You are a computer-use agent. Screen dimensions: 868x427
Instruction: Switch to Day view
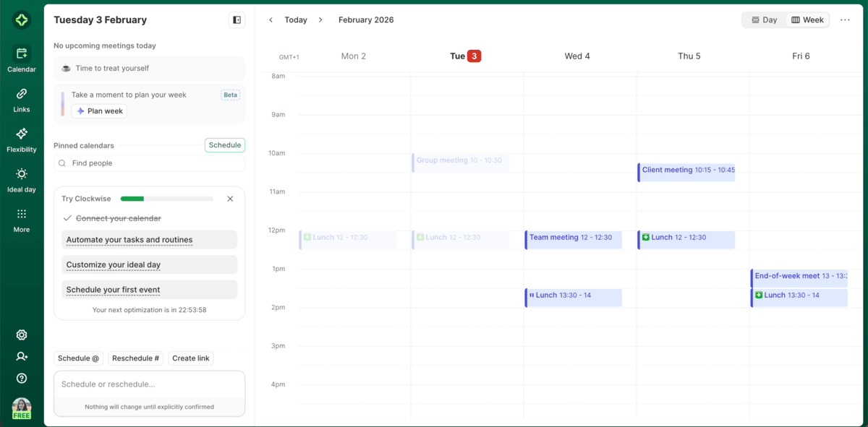[x=764, y=20]
